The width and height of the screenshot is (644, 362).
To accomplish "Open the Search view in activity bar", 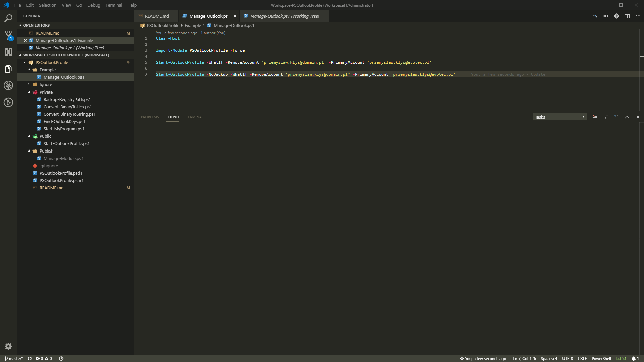I will 8,18.
